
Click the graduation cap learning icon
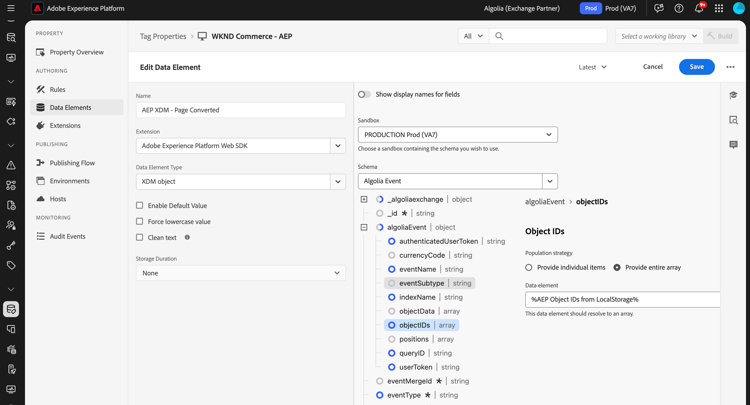coord(733,95)
